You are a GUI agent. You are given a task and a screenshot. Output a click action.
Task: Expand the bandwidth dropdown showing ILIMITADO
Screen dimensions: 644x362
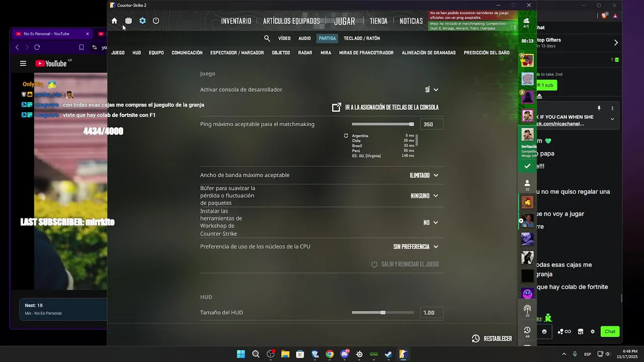424,175
